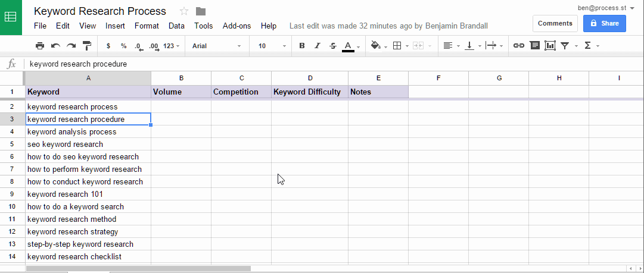Image resolution: width=644 pixels, height=273 pixels.
Task: Star this spreadsheet document
Action: tap(184, 11)
